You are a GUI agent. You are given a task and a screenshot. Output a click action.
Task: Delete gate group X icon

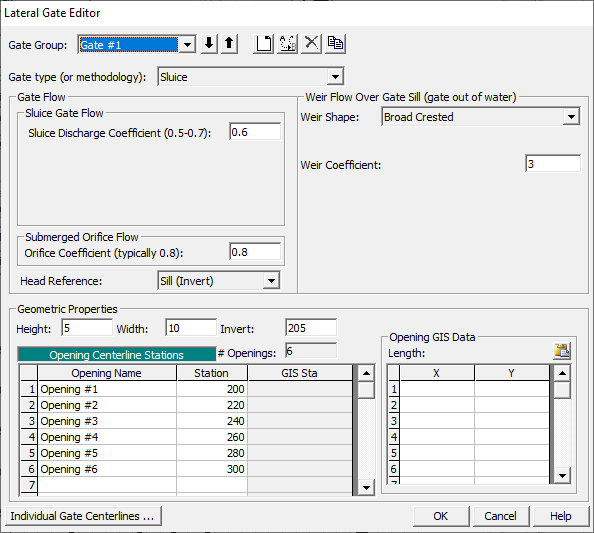pyautogui.click(x=311, y=44)
